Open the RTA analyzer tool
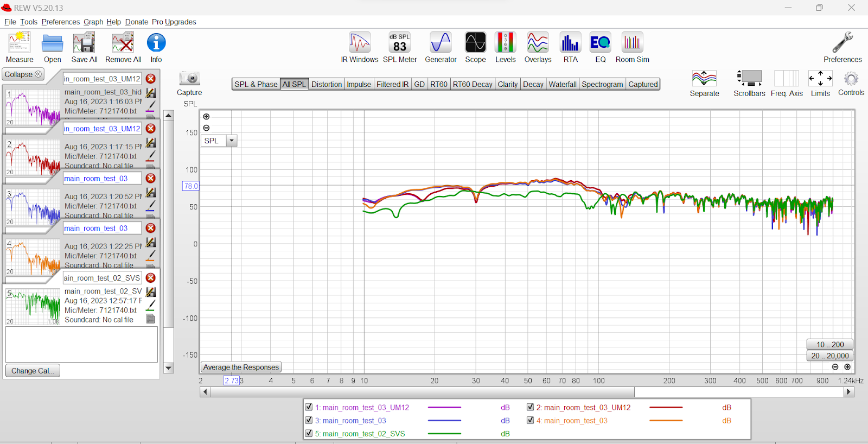868x444 pixels. tap(570, 47)
